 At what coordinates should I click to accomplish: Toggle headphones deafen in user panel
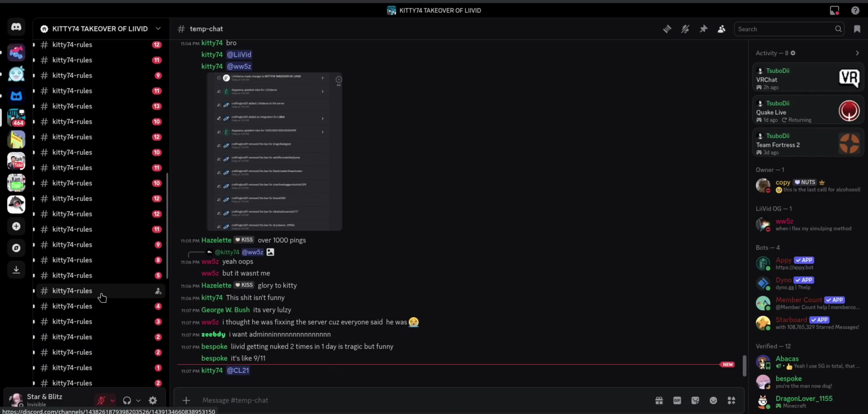click(127, 400)
